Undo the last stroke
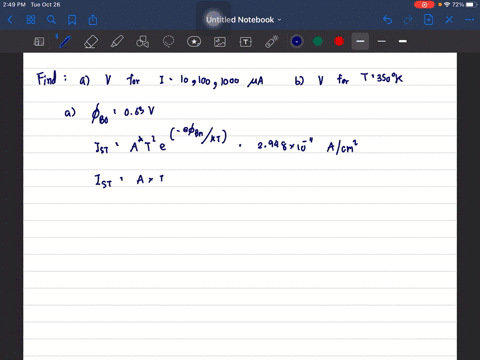This screenshot has width=480, height=360. pyautogui.click(x=387, y=20)
